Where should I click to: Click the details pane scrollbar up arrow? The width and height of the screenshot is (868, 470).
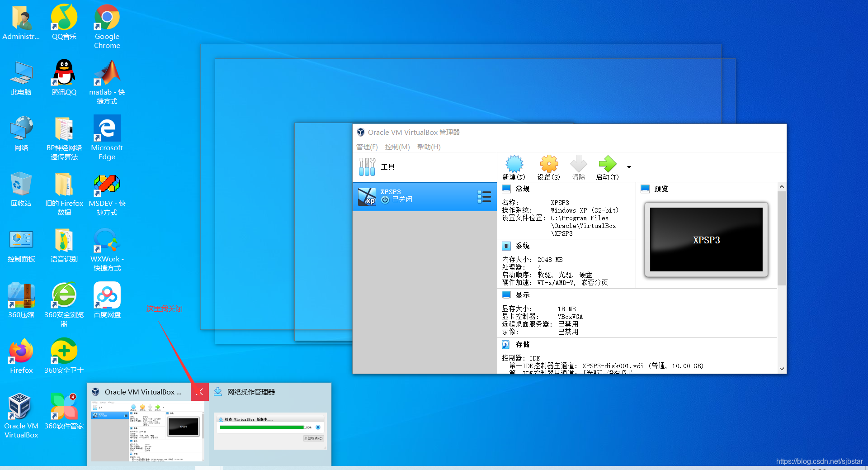point(782,187)
